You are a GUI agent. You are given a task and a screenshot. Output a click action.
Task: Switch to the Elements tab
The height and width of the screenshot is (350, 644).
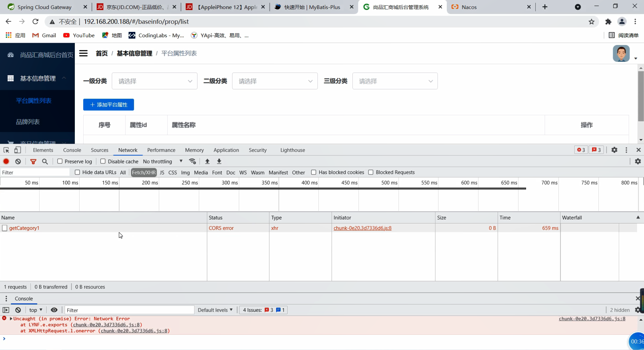click(x=43, y=150)
